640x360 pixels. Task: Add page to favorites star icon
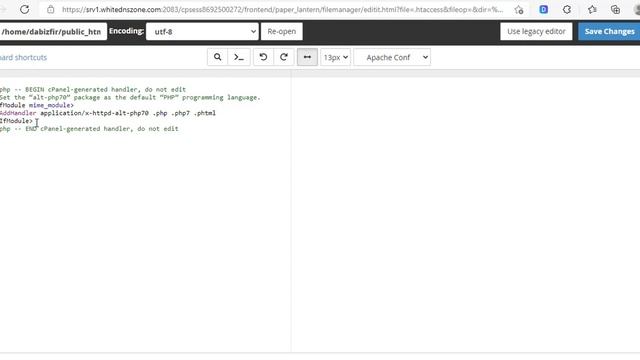tap(519, 10)
